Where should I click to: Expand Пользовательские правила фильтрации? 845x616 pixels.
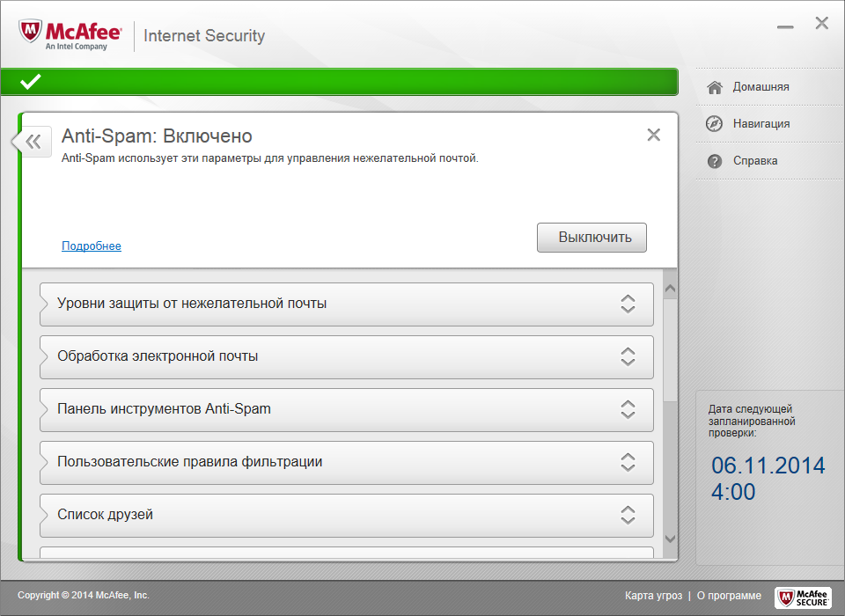coord(628,462)
